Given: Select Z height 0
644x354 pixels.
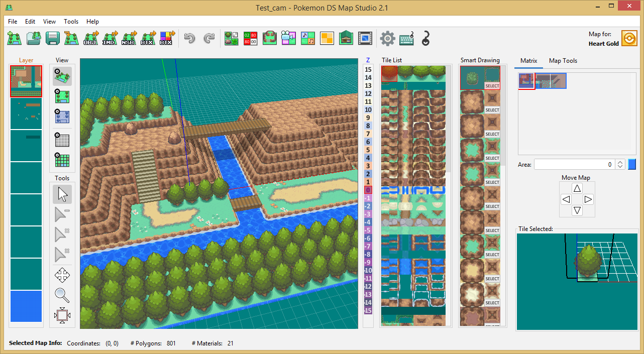Looking at the screenshot, I should pyautogui.click(x=368, y=190).
